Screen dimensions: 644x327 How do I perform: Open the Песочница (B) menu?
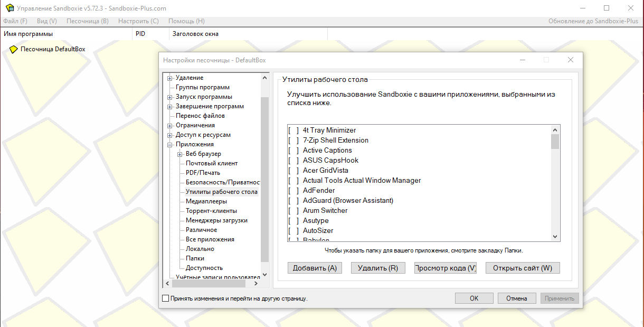tap(87, 21)
